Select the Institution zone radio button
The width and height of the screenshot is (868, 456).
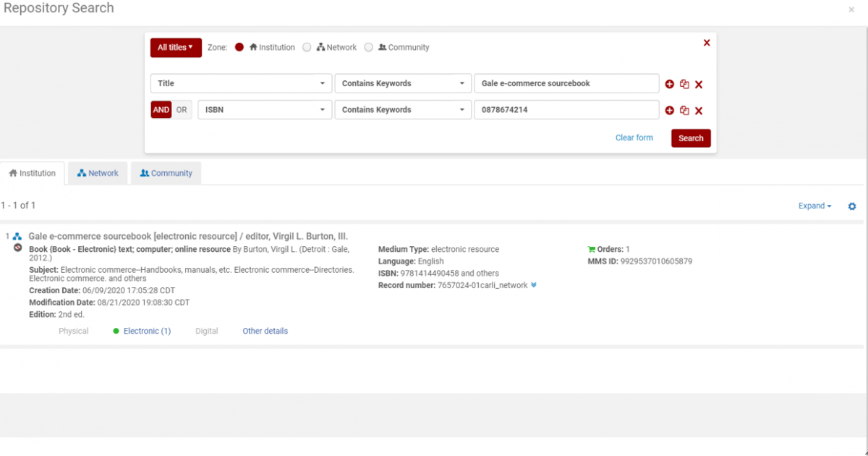pos(239,47)
